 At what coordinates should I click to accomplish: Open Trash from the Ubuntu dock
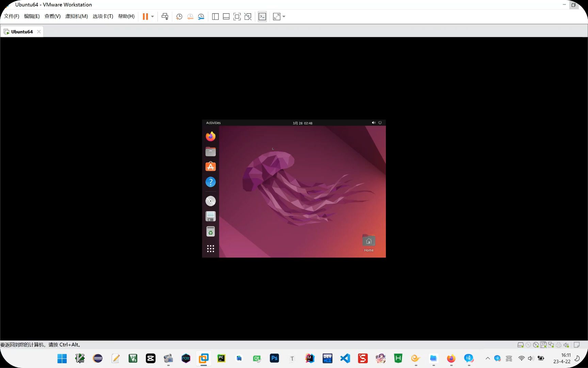pyautogui.click(x=211, y=231)
